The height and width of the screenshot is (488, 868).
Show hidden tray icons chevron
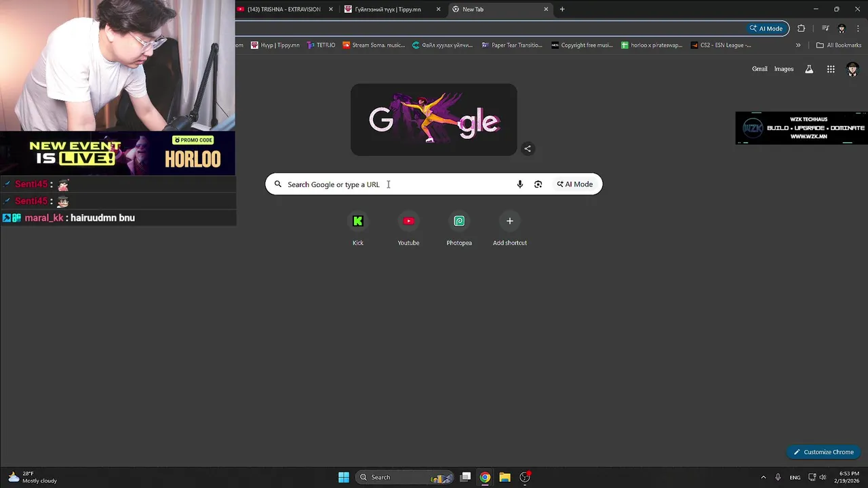pyautogui.click(x=763, y=477)
